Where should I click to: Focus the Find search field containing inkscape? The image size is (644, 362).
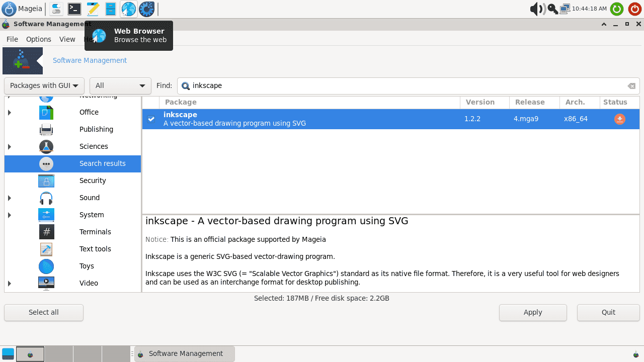408,85
